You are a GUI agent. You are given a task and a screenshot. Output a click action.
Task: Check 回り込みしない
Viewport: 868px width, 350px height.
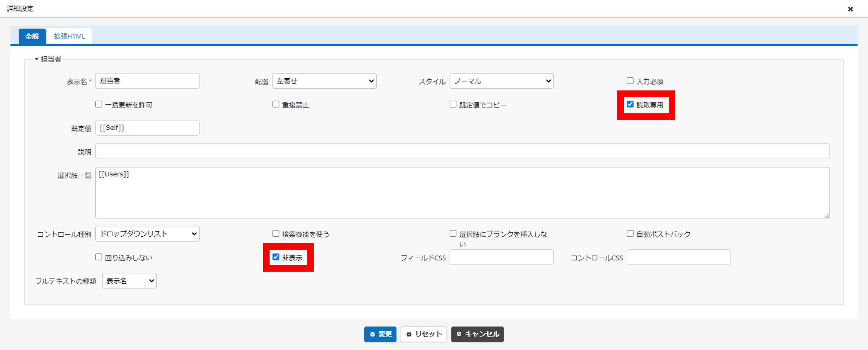click(99, 257)
